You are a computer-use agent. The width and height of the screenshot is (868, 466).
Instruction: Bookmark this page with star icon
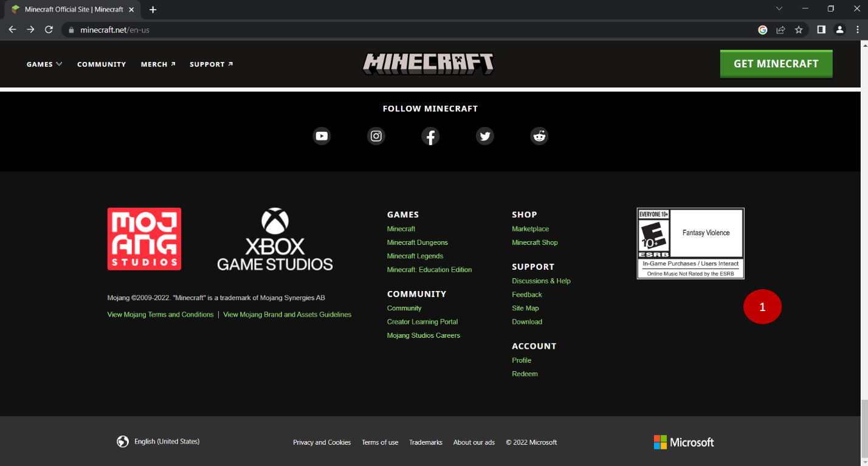pyautogui.click(x=799, y=30)
